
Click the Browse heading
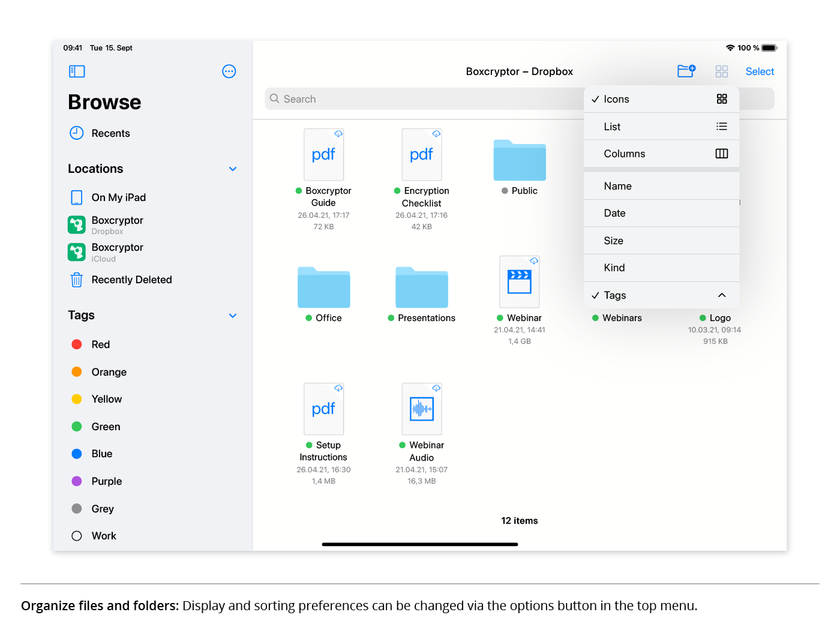click(104, 102)
